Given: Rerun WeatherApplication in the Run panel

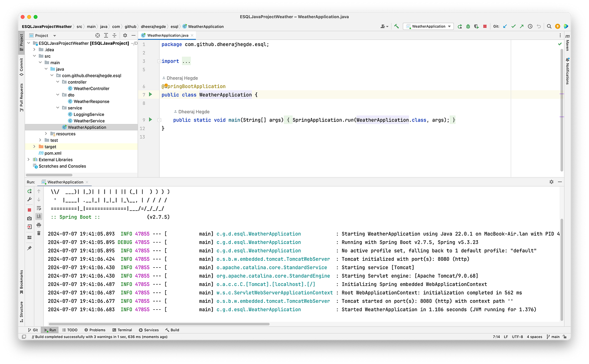Looking at the screenshot, I should pyautogui.click(x=29, y=191).
